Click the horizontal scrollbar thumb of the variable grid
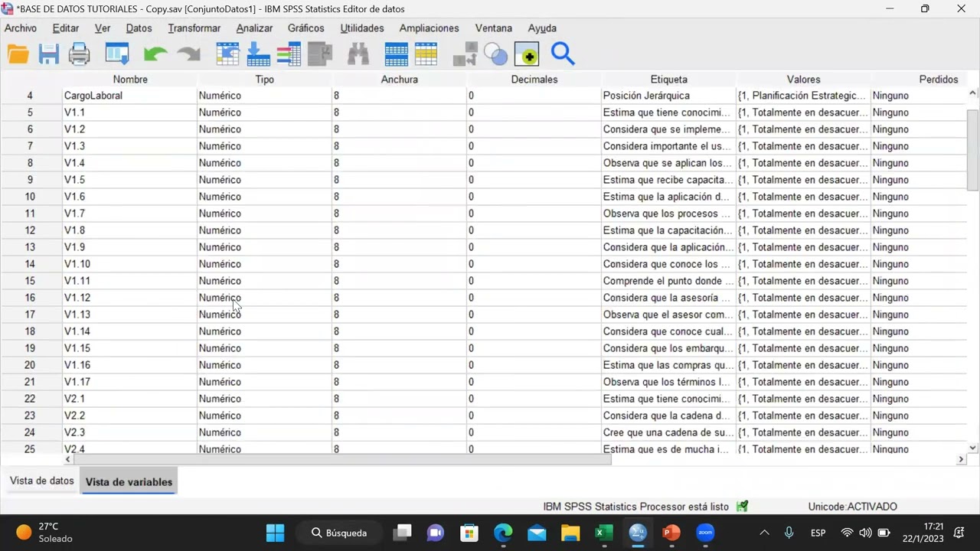The image size is (980, 551). (342, 459)
